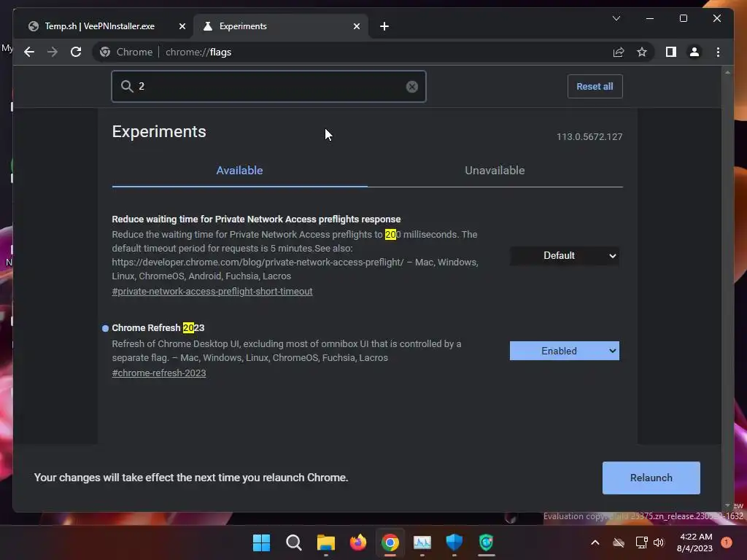Open a new tab with plus button
Screen dimensions: 747x560
(384, 26)
